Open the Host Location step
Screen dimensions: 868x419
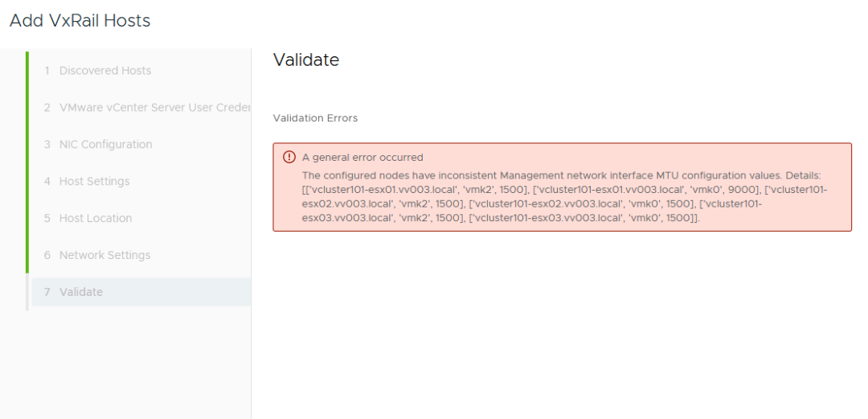pos(95,219)
